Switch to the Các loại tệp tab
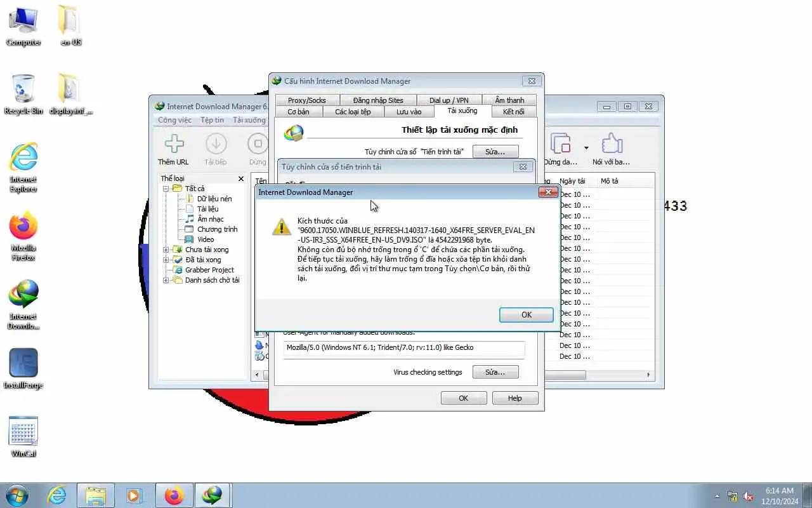The image size is (812, 508). click(x=353, y=112)
